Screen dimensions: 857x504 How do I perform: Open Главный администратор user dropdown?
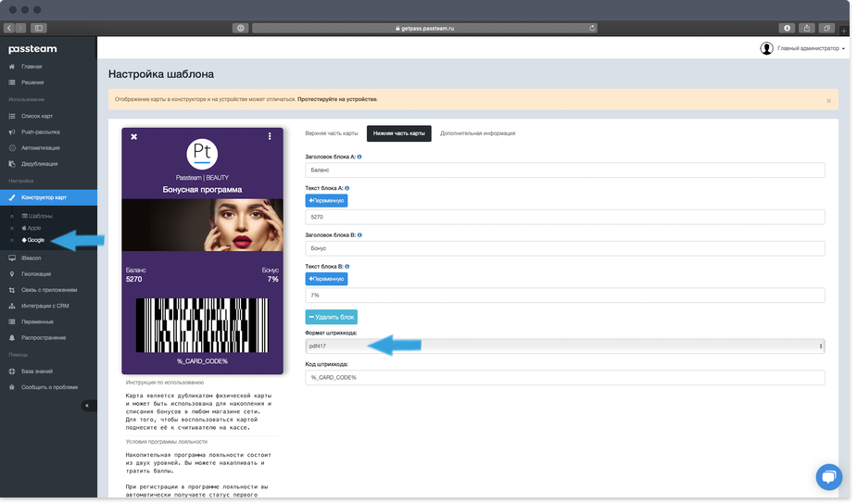pos(802,49)
